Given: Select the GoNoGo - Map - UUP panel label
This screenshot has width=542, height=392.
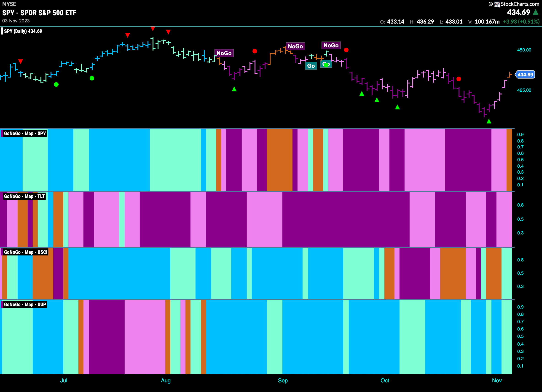Looking at the screenshot, I should tap(25, 304).
